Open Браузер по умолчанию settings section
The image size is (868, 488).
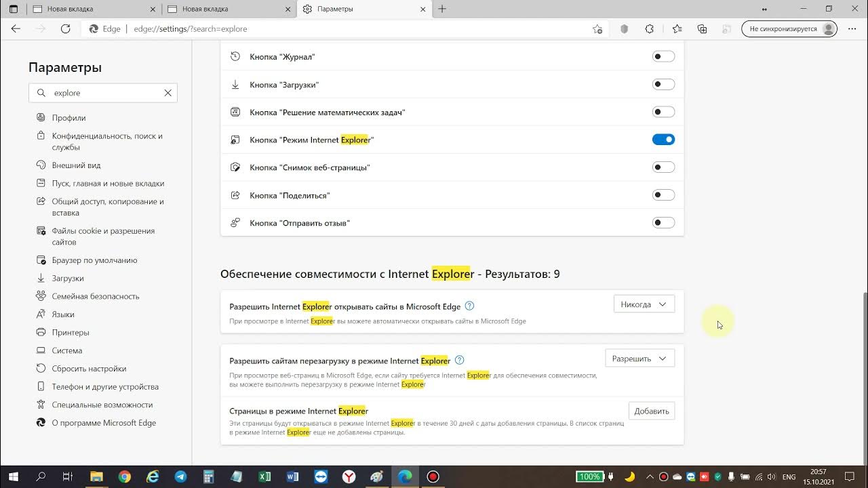94,260
